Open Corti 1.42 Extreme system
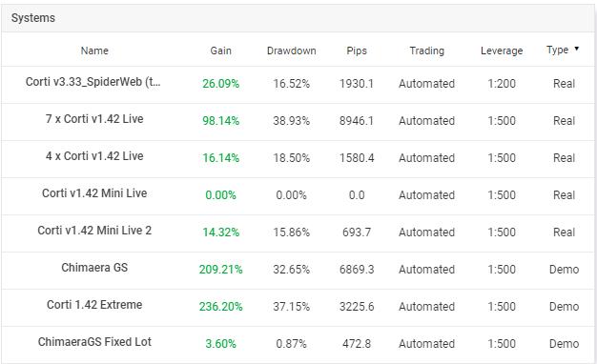Viewport: 597px width, 364px height. click(94, 305)
